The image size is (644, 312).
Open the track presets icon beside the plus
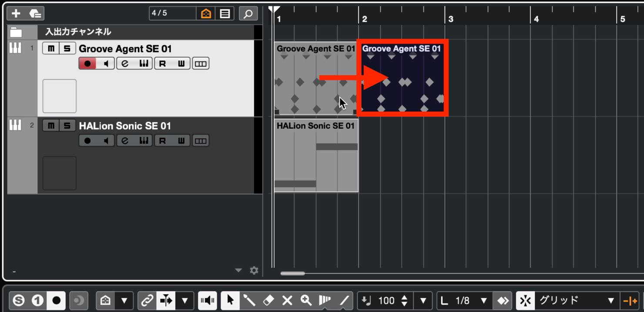pos(36,13)
